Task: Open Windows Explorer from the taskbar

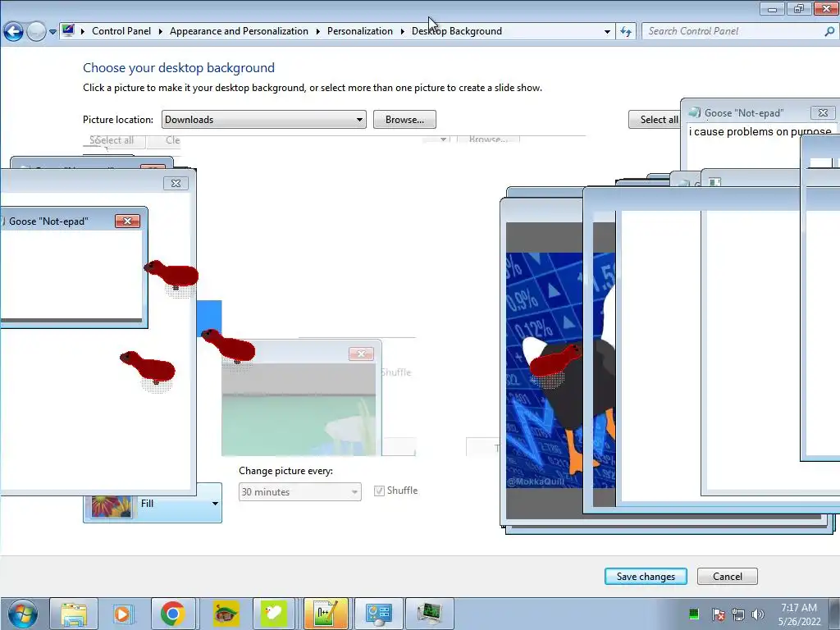Action: coord(74,614)
